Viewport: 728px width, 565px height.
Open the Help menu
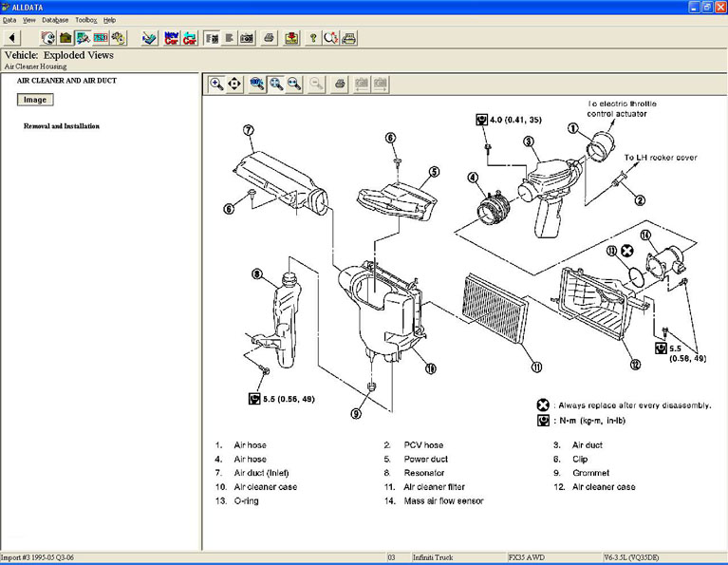pos(109,20)
